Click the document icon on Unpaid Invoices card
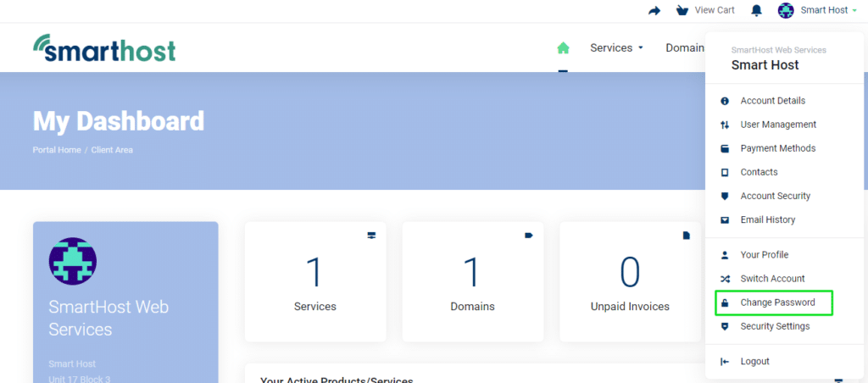868x383 pixels. tap(687, 236)
